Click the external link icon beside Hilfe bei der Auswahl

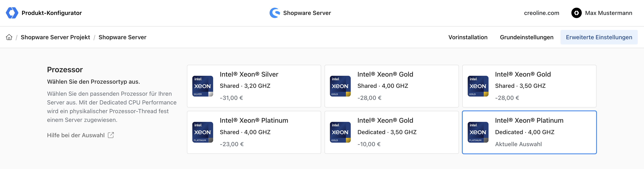pos(111,135)
